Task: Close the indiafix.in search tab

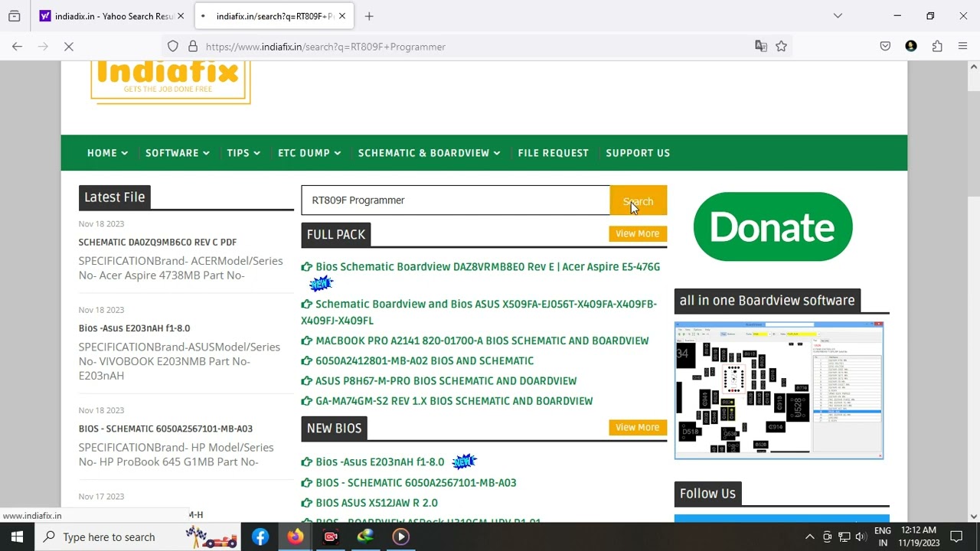Action: (342, 16)
